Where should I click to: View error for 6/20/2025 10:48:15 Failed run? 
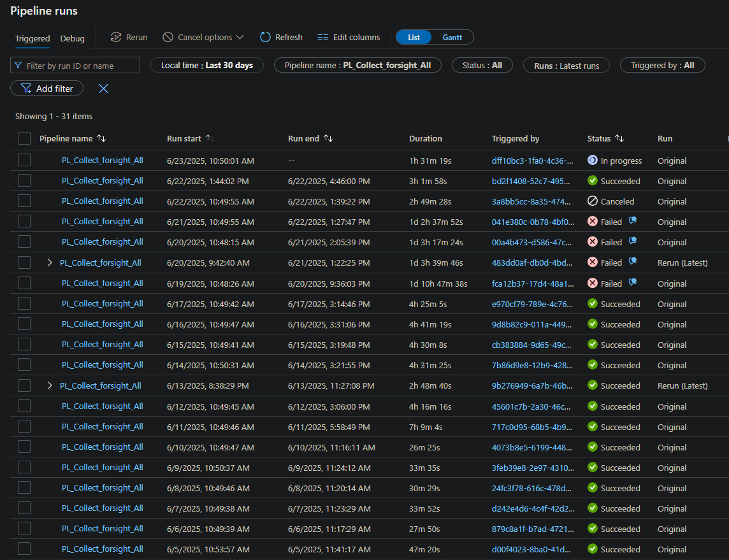pos(633,241)
